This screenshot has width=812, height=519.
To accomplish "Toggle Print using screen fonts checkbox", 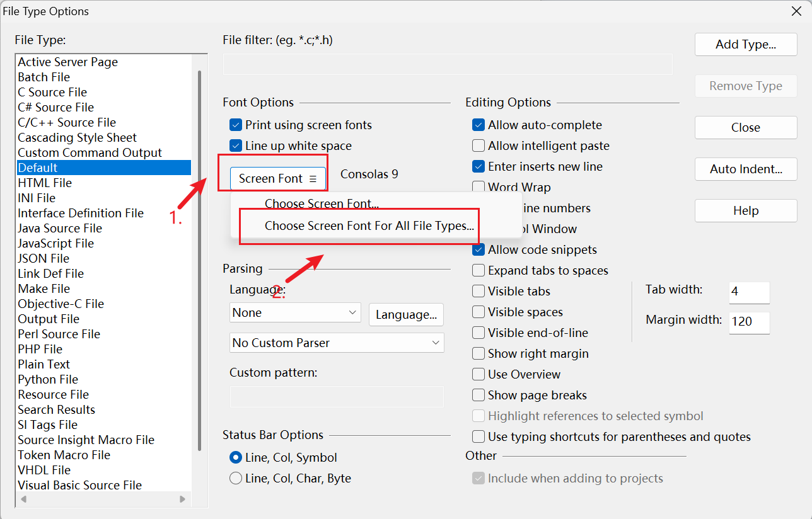I will coord(236,125).
